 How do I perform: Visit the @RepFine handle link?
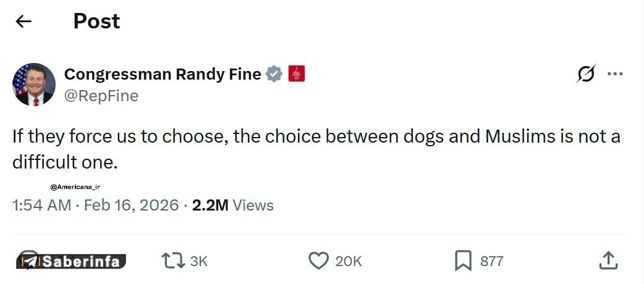[101, 96]
